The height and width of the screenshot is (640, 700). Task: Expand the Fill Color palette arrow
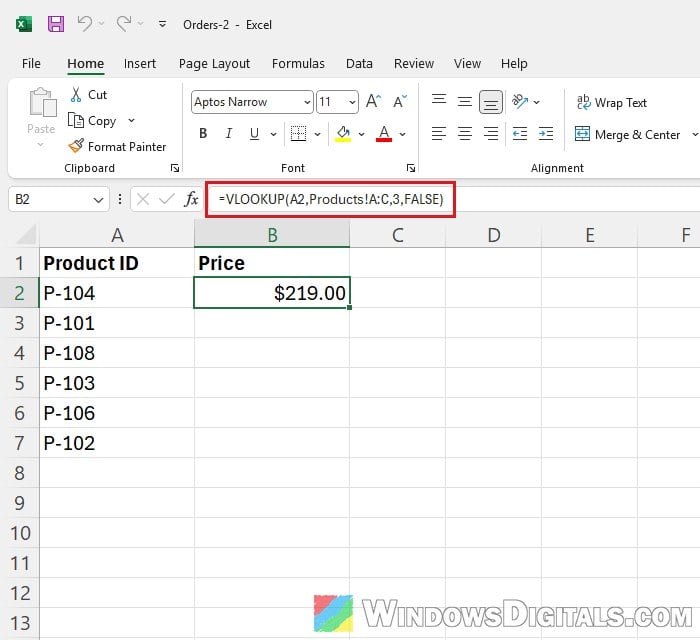pyautogui.click(x=361, y=134)
